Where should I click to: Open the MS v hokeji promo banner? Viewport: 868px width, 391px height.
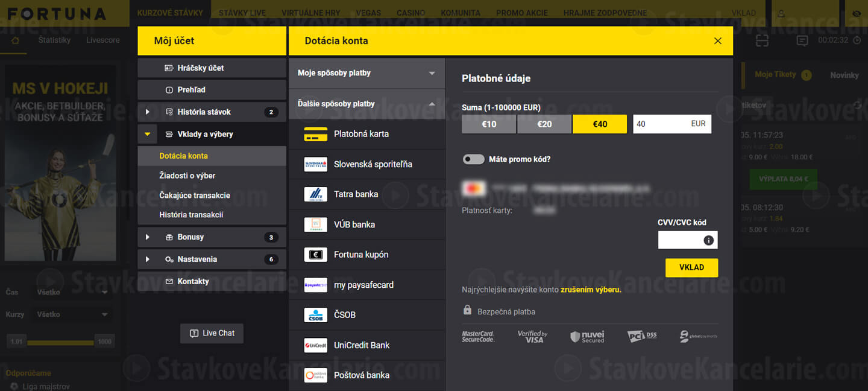[60, 163]
